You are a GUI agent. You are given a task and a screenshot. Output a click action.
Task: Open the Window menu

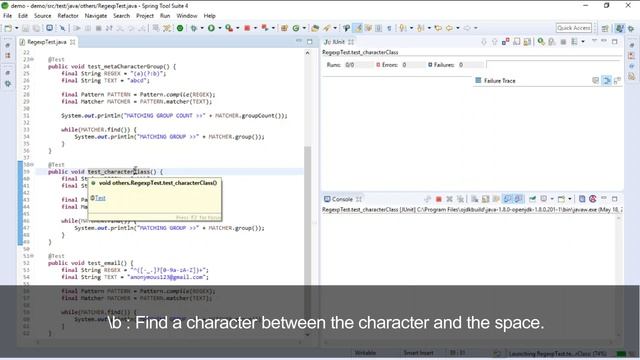coord(187,16)
